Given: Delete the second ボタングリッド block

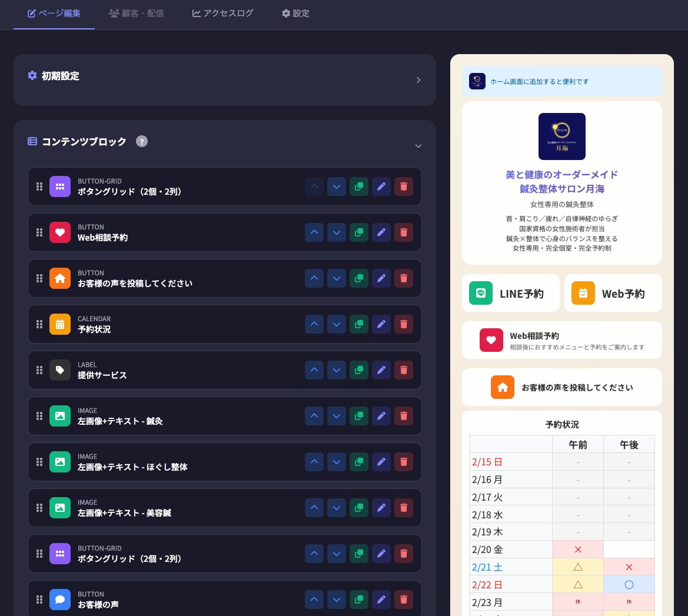Looking at the screenshot, I should [x=404, y=554].
